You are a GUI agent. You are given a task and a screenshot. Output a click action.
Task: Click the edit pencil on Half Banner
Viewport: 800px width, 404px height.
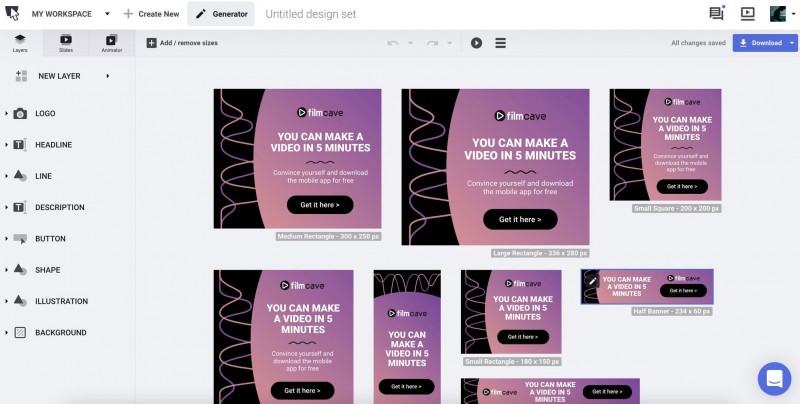click(592, 281)
